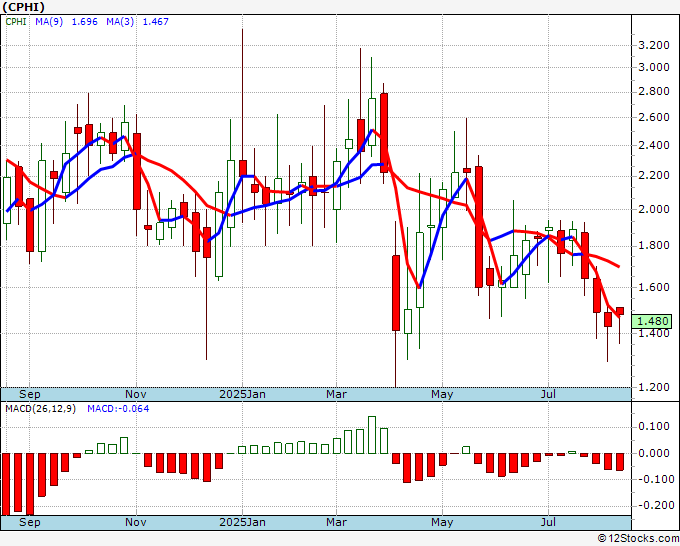Click 2025Jan on the MACD time axis
Image resolution: width=680 pixels, height=546 pixels.
point(242,522)
